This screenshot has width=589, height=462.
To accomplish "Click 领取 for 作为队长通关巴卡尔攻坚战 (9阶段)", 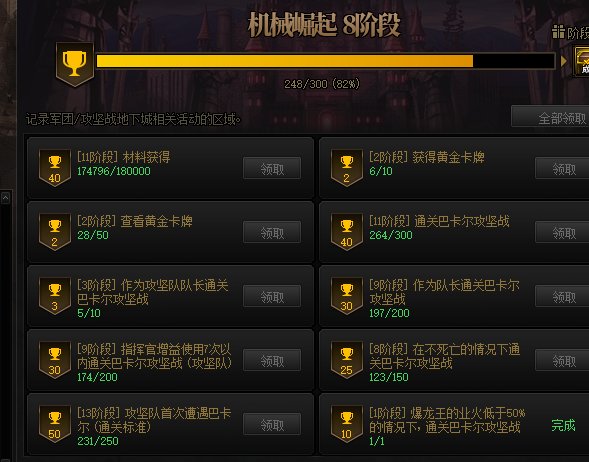I will click(562, 296).
